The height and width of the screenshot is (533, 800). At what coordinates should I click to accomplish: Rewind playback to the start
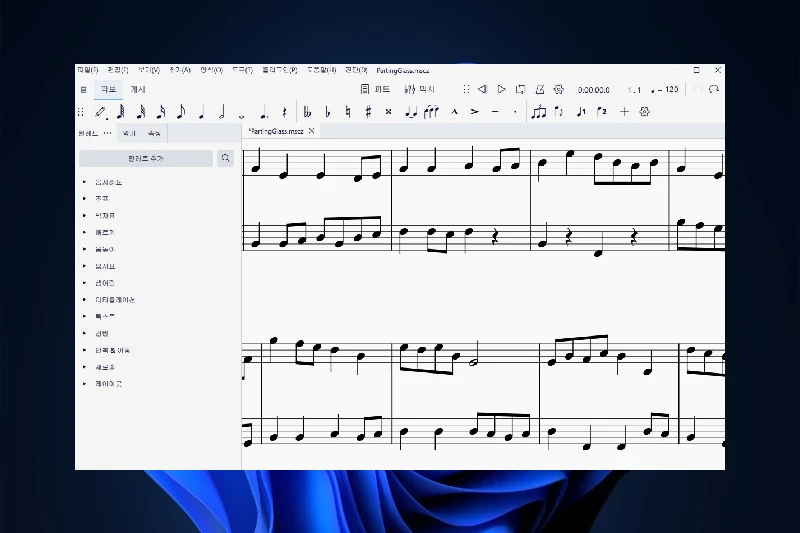point(482,89)
